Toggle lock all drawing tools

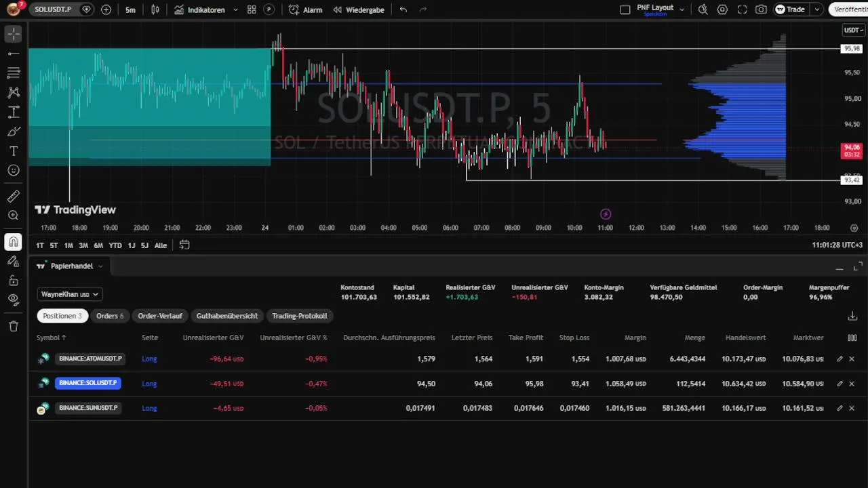14,281
